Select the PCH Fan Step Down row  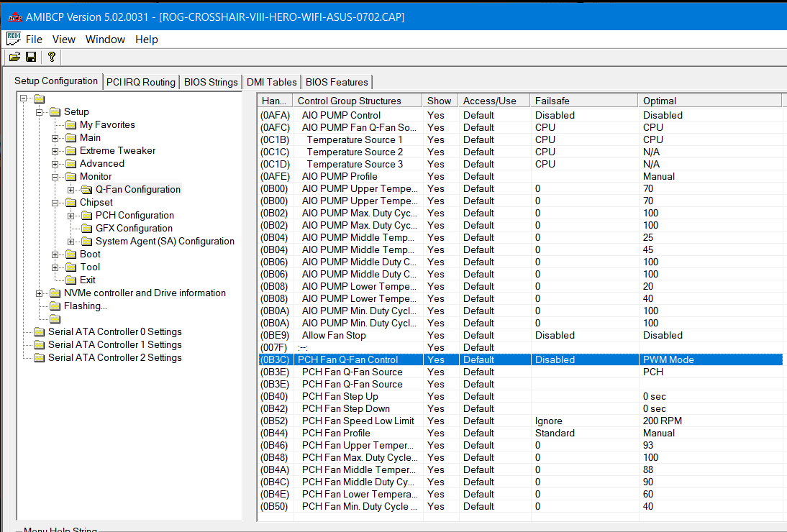[x=521, y=408]
